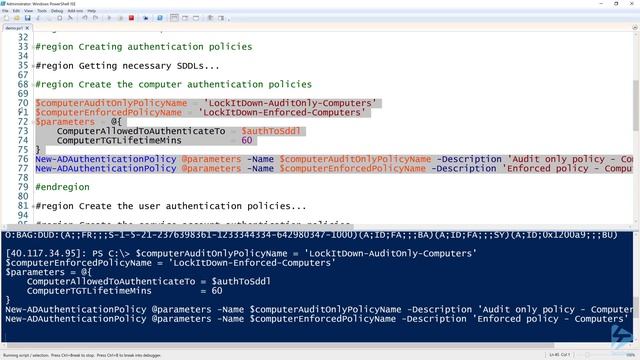Viewport: 640px width, 360px height.
Task: Click the $computerAuditOnlyPolicyName variable on line 70
Action: (x=111, y=103)
